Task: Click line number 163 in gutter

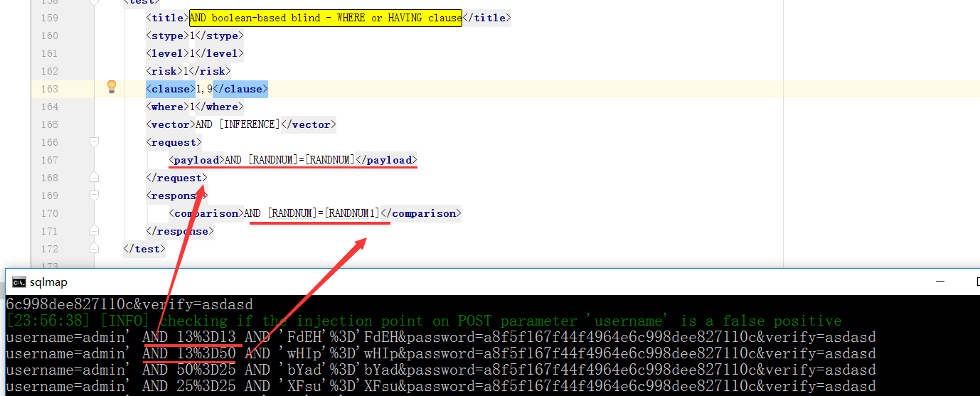Action: pyautogui.click(x=50, y=89)
